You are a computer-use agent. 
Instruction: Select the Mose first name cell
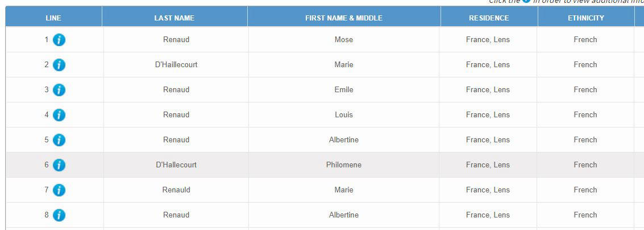pyautogui.click(x=344, y=40)
